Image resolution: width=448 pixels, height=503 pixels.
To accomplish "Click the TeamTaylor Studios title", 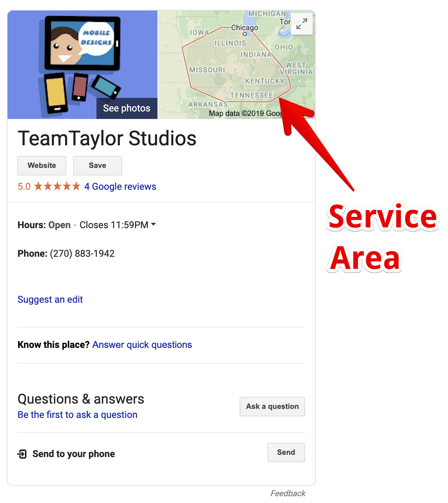I will pyautogui.click(x=107, y=139).
